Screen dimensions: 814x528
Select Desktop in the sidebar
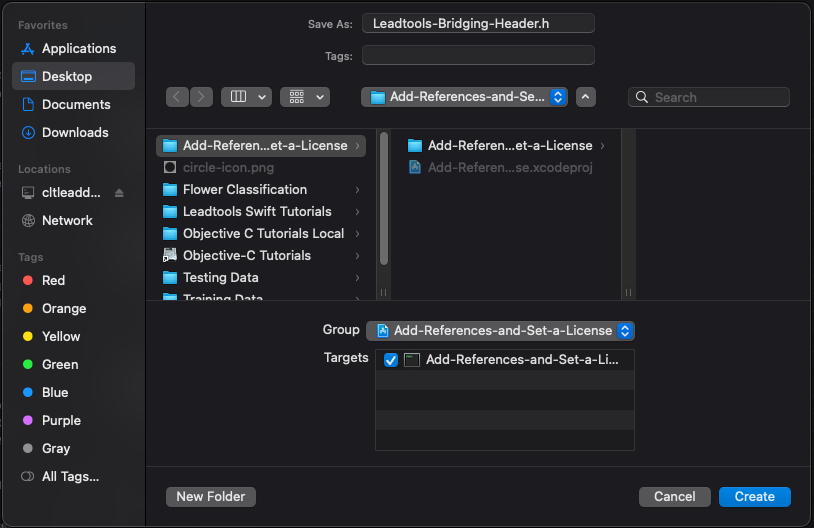point(73,76)
